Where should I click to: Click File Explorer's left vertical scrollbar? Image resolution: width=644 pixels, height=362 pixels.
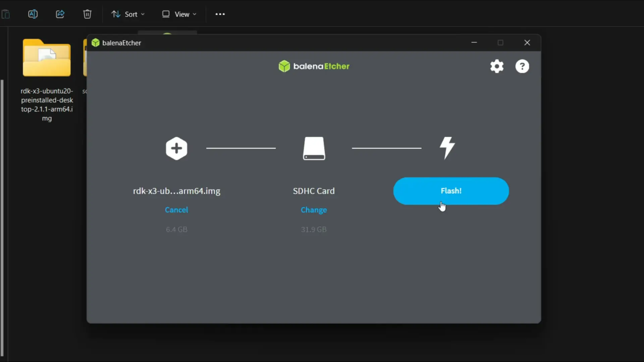coord(2,218)
